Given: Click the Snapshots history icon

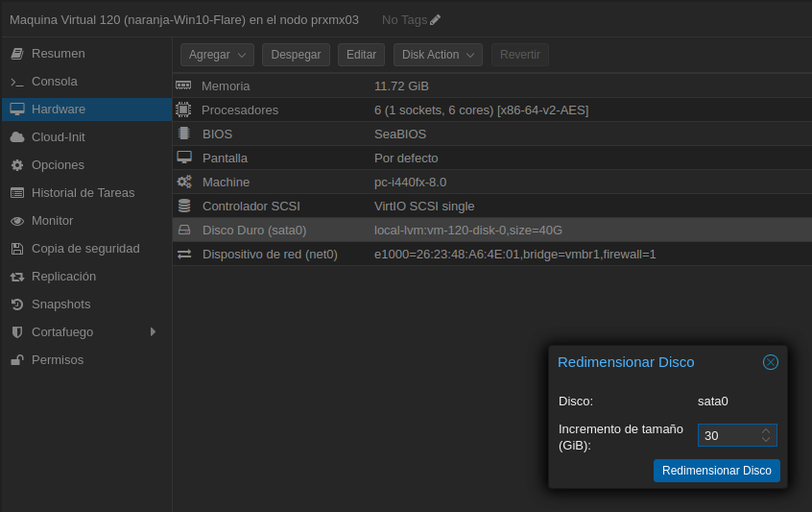Looking at the screenshot, I should coord(17,305).
